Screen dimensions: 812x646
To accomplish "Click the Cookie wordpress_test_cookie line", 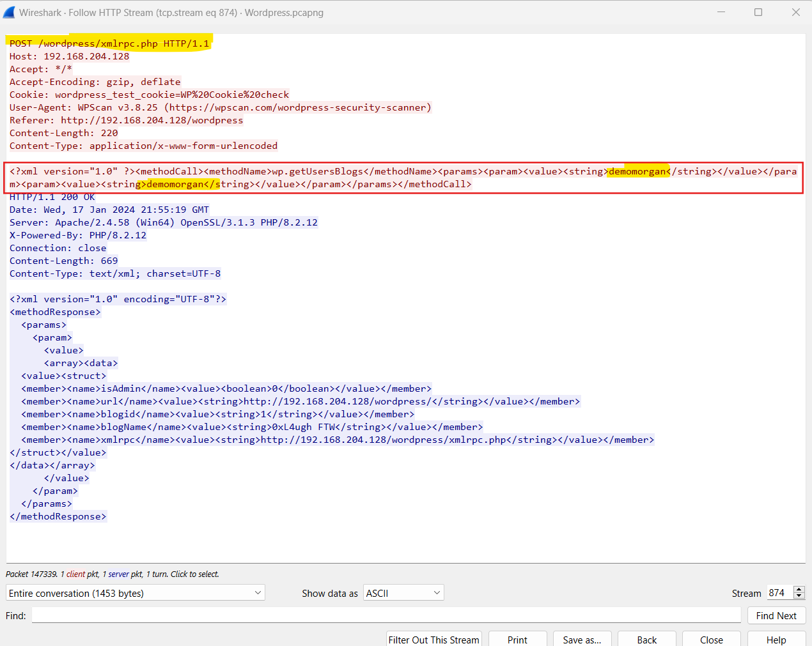I will (x=149, y=95).
